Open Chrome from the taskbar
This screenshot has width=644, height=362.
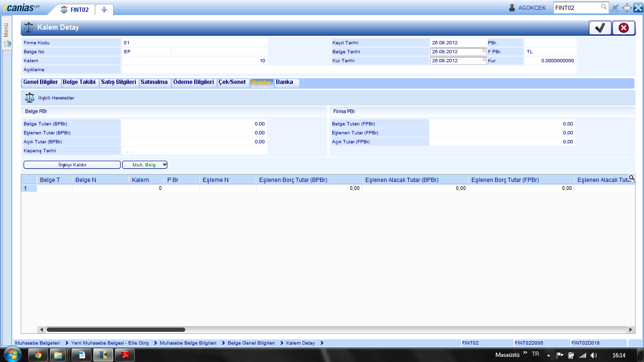pos(38,355)
